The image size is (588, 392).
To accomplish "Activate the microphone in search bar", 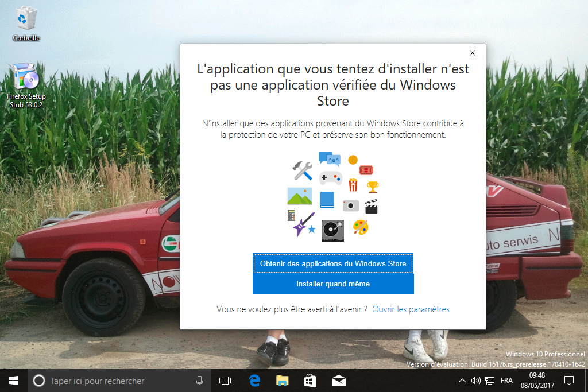I will pos(199,381).
